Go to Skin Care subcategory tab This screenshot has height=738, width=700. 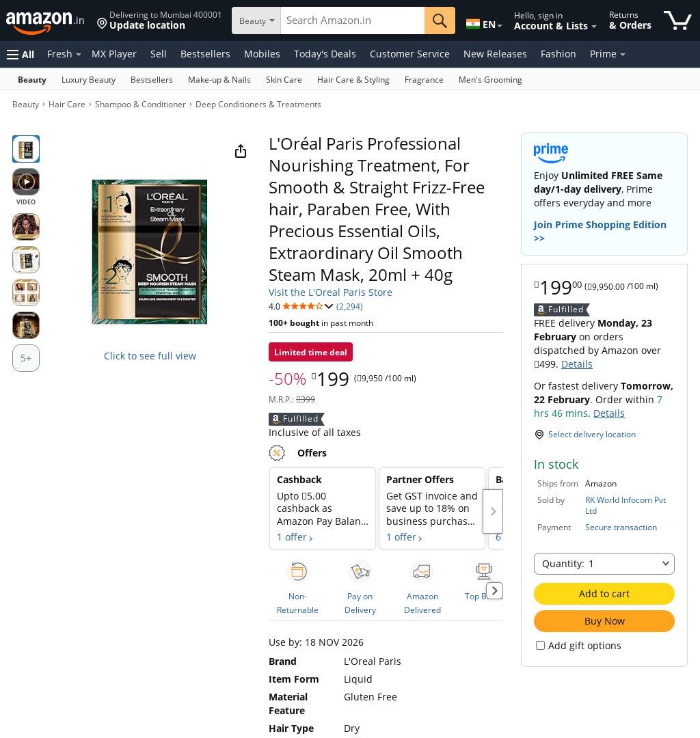(284, 79)
